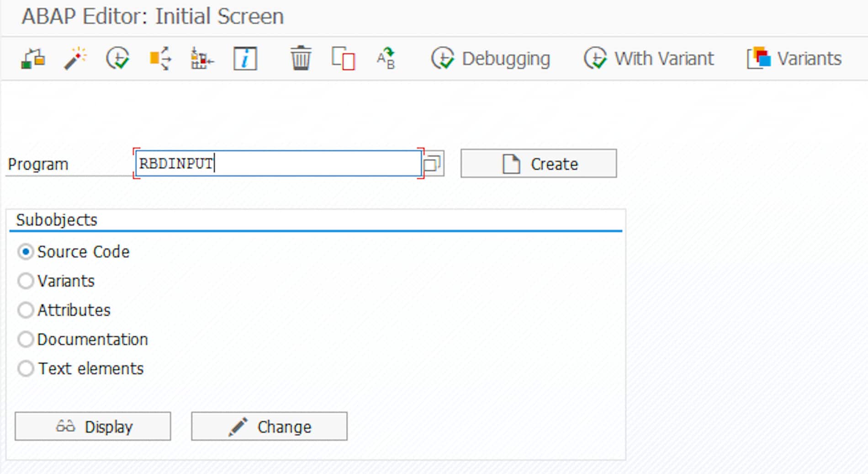868x474 pixels.
Task: Click the Environment analysis icon
Action: pyautogui.click(x=202, y=59)
